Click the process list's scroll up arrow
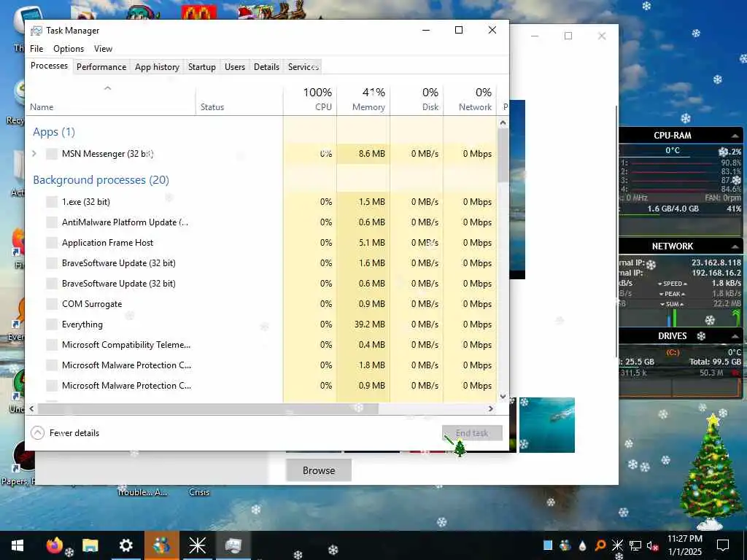 click(503, 122)
